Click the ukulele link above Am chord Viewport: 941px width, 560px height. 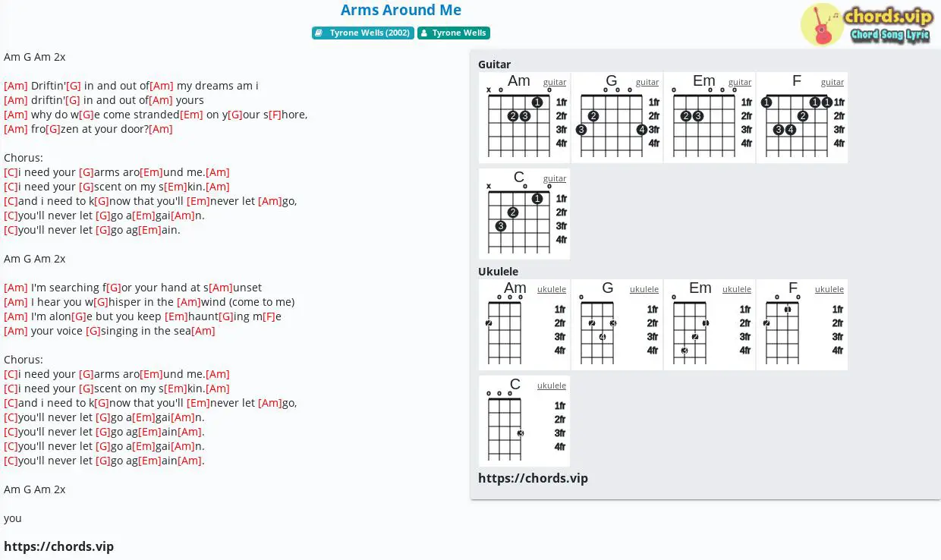[x=552, y=289]
